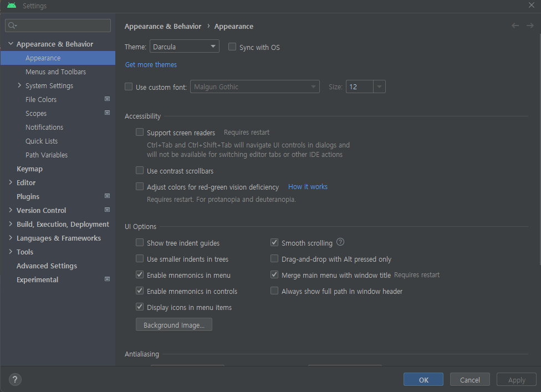The image size is (541, 392).
Task: Click the Android logo in title bar
Action: pos(12,6)
